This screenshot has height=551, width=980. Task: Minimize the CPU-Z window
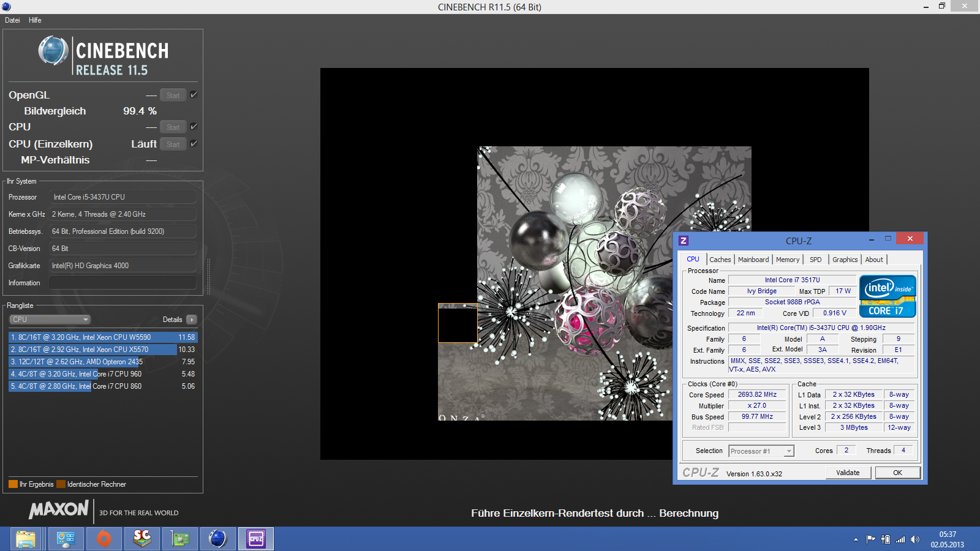871,239
